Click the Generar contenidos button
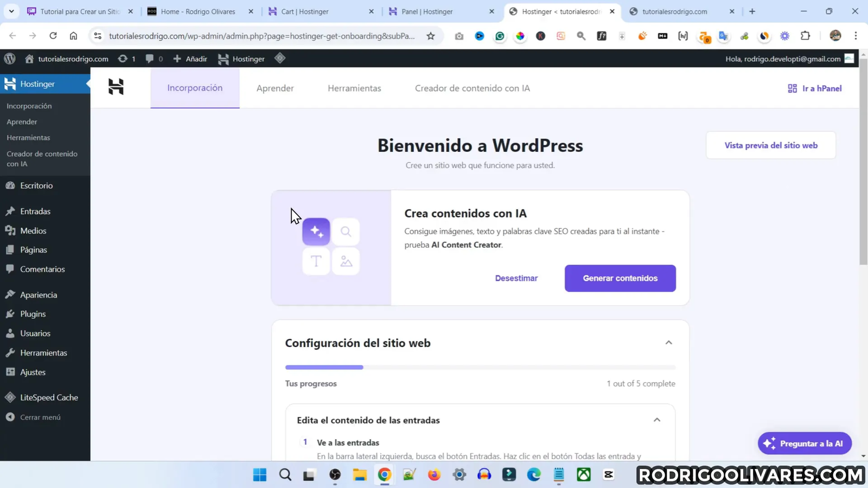The width and height of the screenshot is (868, 488). point(620,278)
